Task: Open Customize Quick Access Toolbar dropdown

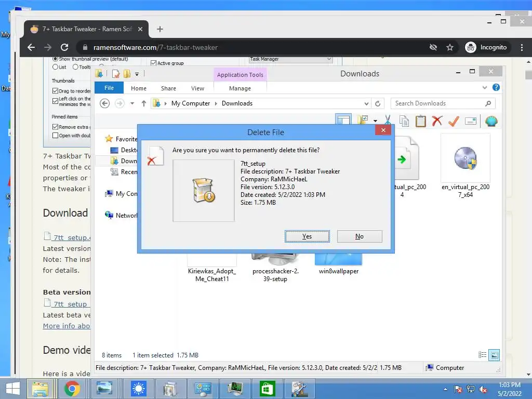Action: tap(137, 74)
